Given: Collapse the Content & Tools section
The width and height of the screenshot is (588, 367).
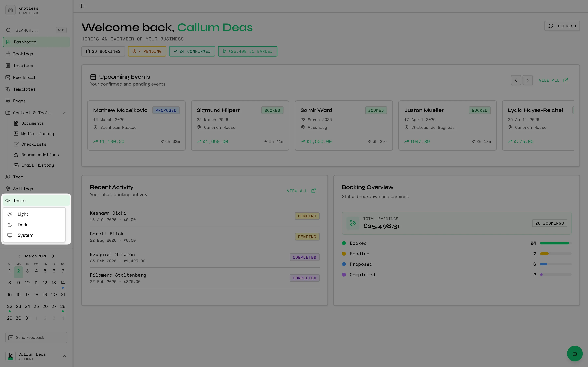Looking at the screenshot, I should pos(64,113).
